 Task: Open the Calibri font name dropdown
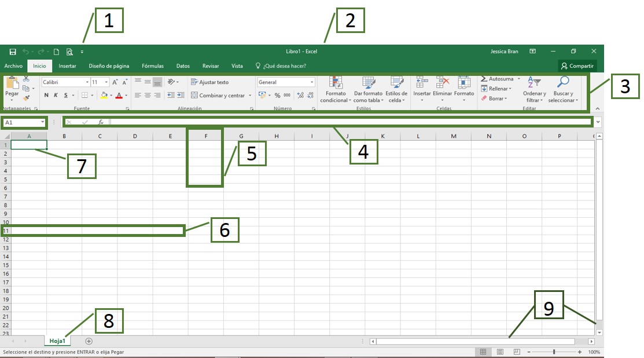click(87, 82)
